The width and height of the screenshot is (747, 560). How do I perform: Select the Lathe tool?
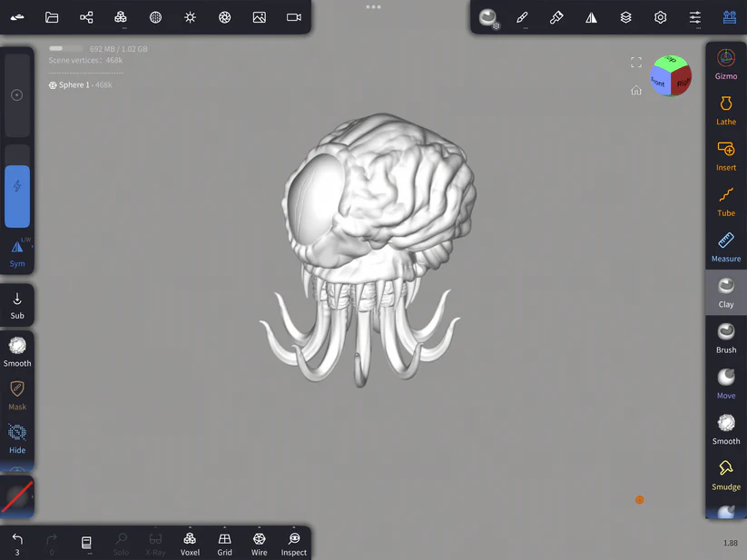click(x=726, y=111)
